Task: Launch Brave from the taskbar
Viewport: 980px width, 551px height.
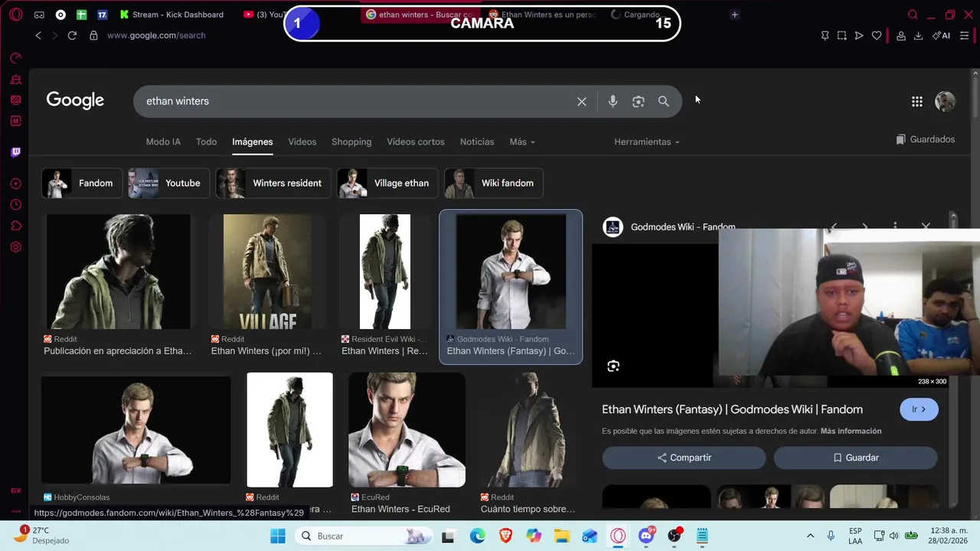Action: [x=505, y=536]
